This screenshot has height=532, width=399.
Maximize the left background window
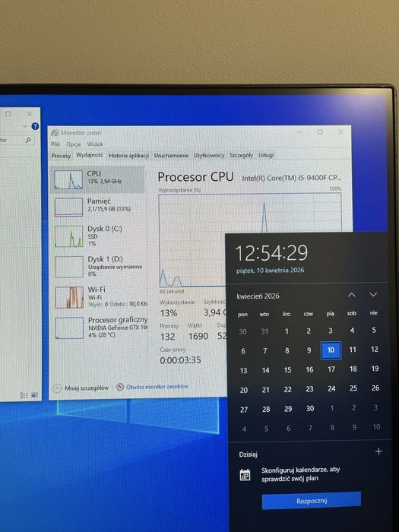tap(8, 114)
